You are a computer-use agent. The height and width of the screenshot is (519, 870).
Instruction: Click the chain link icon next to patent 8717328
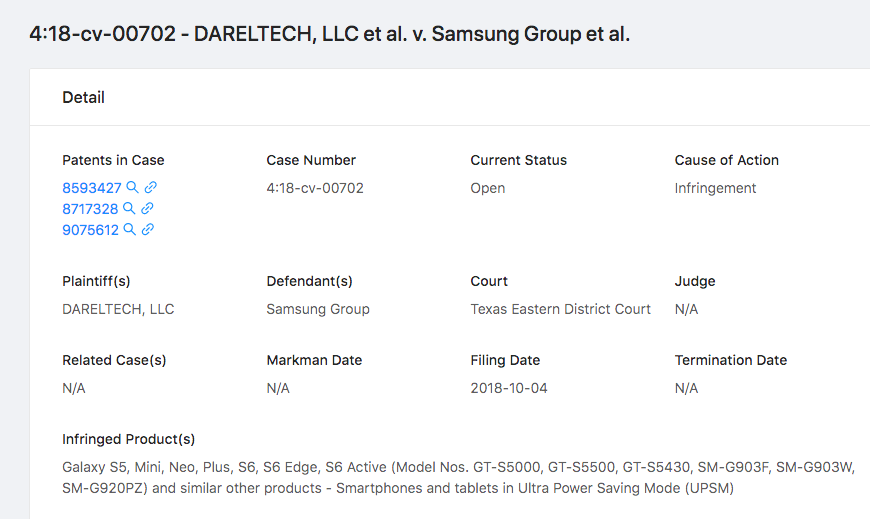(147, 209)
